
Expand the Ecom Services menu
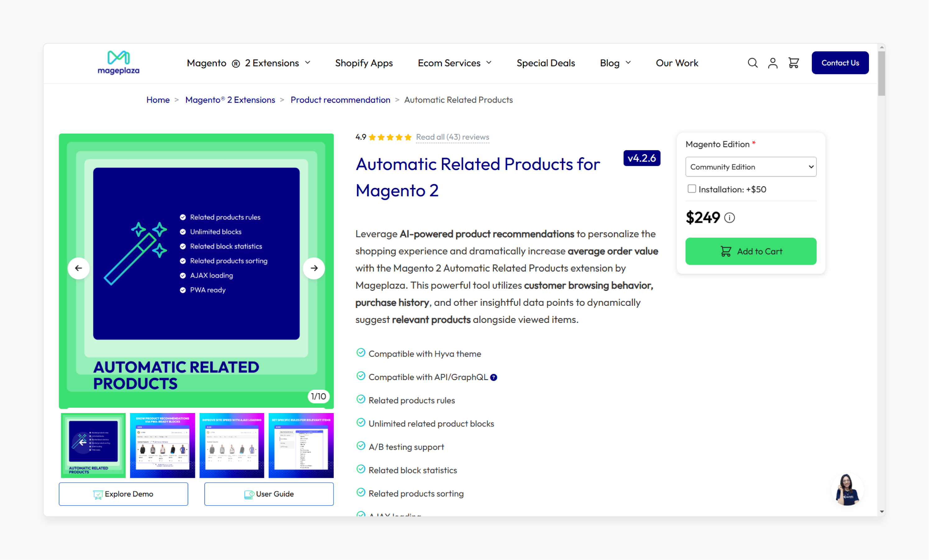pyautogui.click(x=455, y=63)
